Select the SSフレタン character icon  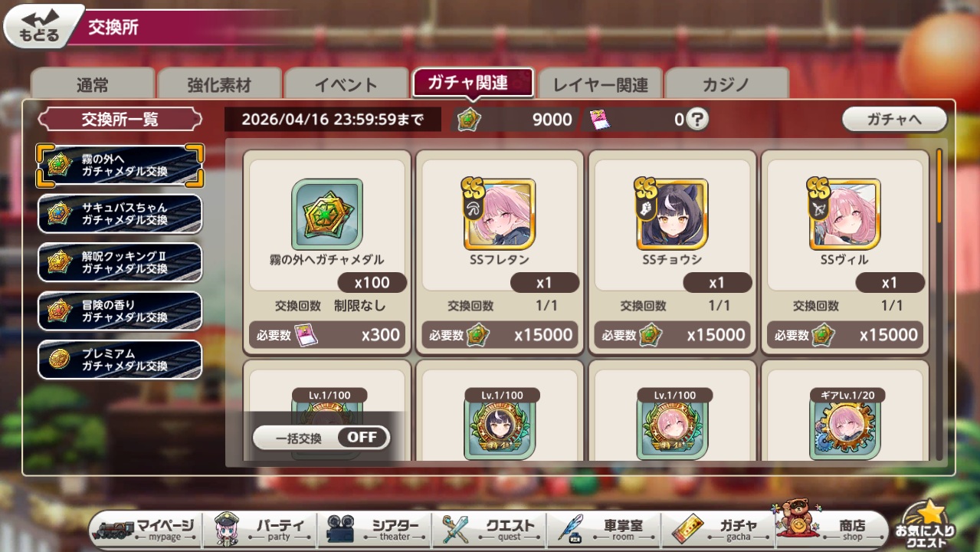[500, 215]
